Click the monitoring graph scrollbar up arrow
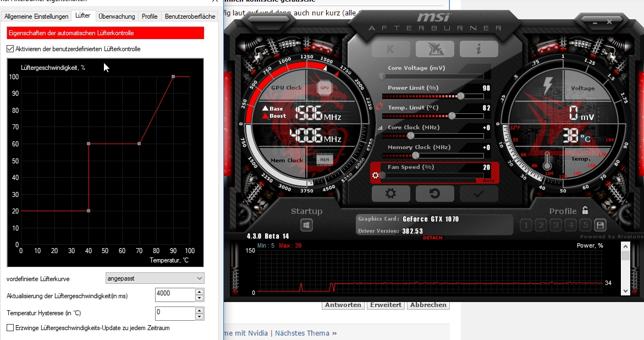The height and width of the screenshot is (340, 644). [x=625, y=247]
